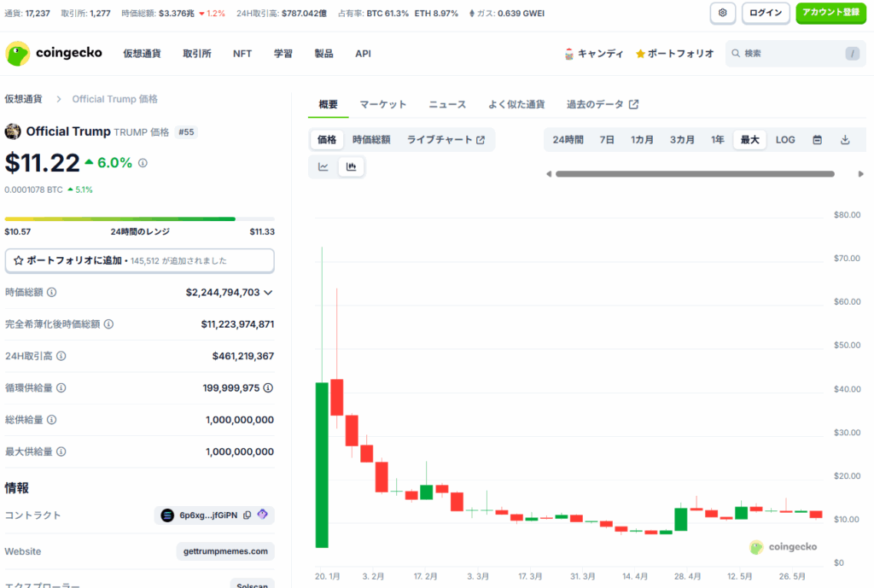Image resolution: width=874 pixels, height=588 pixels.
Task: Open the 製品 navigation menu
Action: point(323,54)
